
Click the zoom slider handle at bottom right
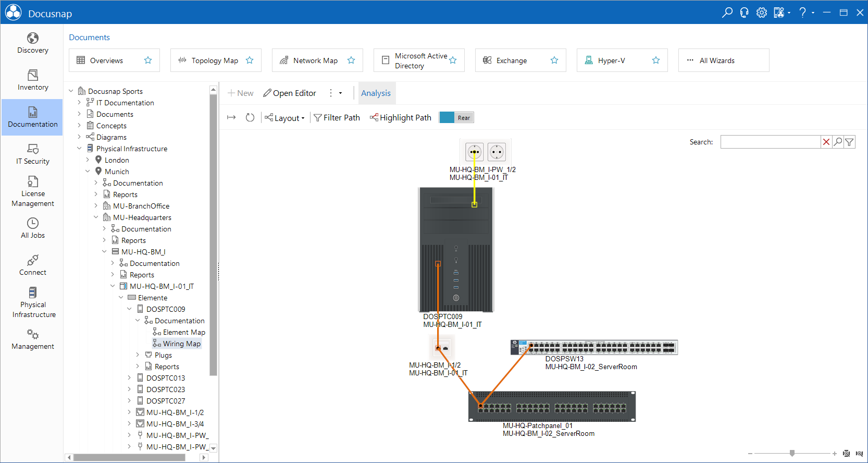coord(792,453)
